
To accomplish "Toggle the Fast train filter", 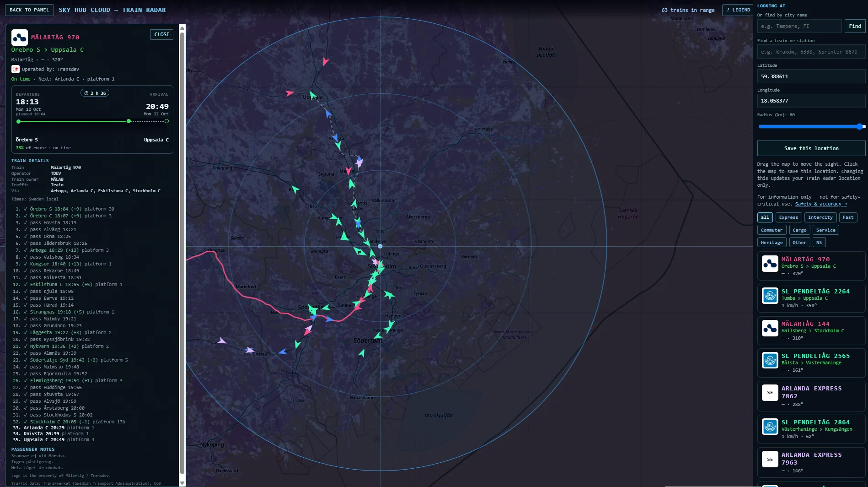I will click(x=848, y=217).
